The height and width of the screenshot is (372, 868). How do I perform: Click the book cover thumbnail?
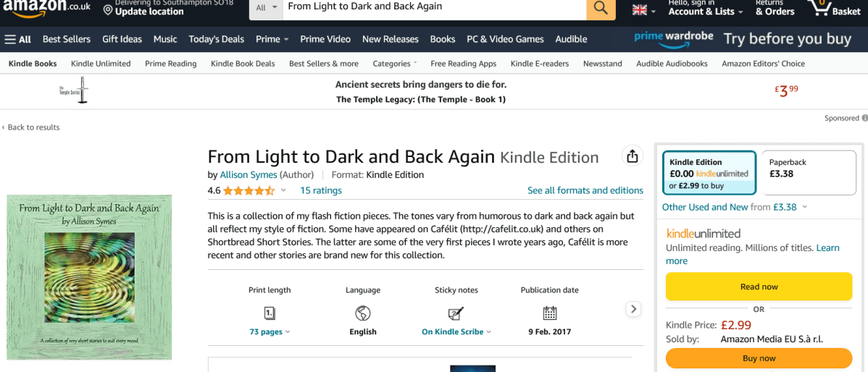(89, 276)
